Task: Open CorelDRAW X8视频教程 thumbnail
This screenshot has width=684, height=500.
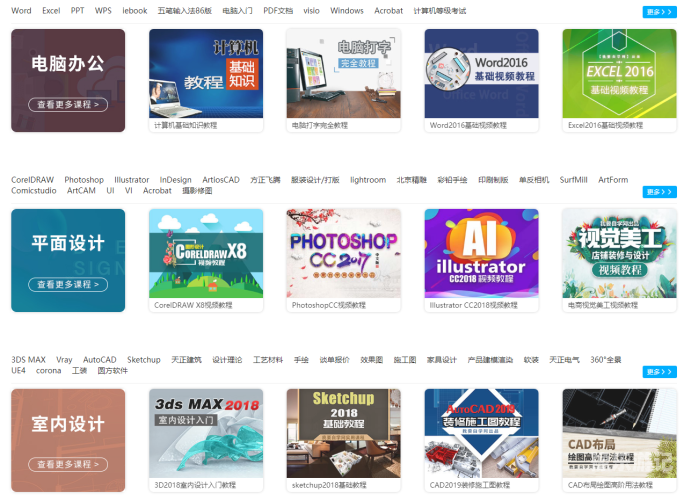Action: (x=206, y=253)
